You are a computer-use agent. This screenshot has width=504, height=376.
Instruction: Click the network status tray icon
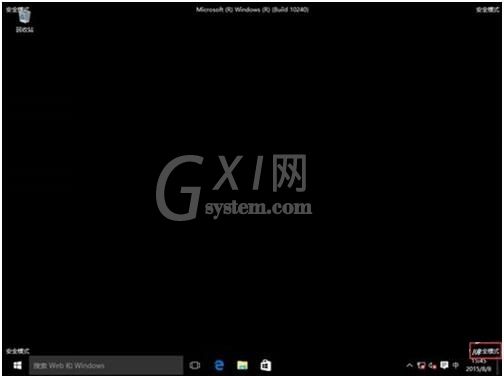click(x=421, y=366)
